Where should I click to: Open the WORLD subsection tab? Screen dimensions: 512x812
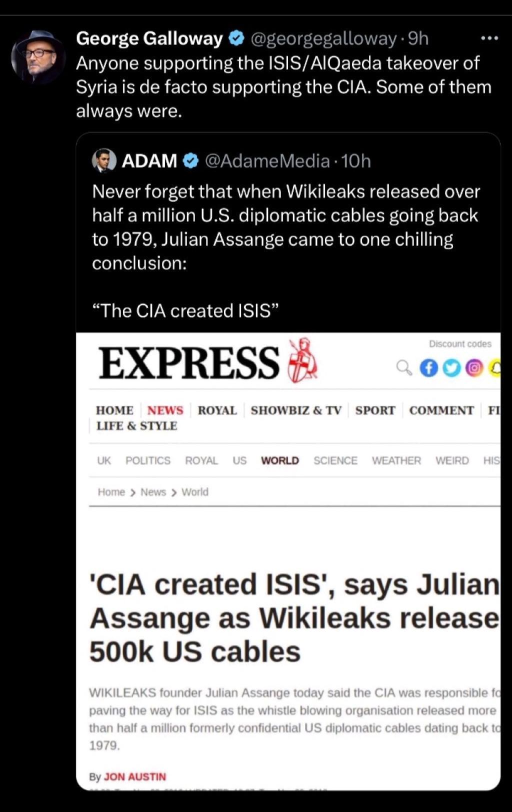coord(280,460)
